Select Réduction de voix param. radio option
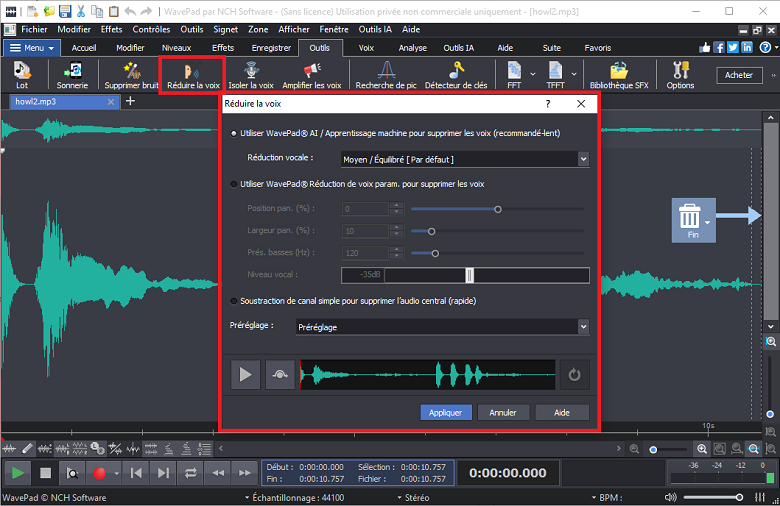 click(x=235, y=184)
